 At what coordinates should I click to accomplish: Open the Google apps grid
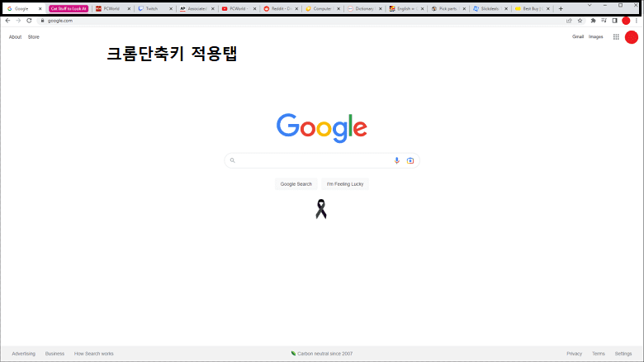coord(616,37)
